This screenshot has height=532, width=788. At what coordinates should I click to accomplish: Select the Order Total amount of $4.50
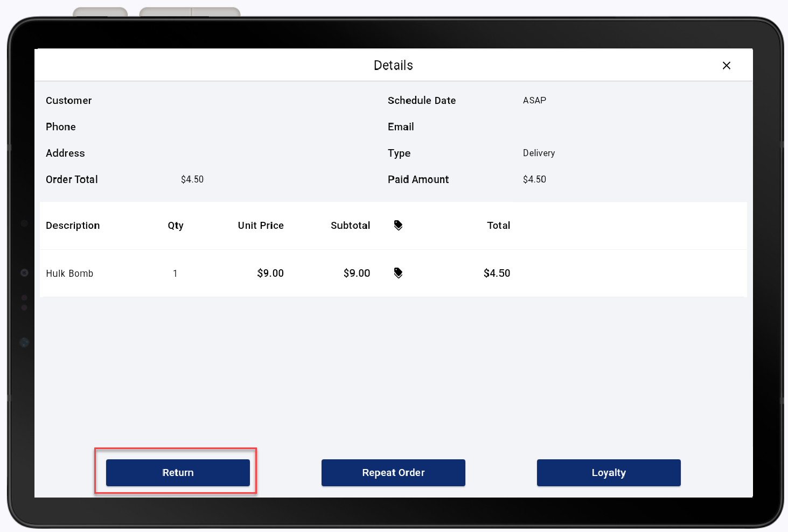[192, 179]
